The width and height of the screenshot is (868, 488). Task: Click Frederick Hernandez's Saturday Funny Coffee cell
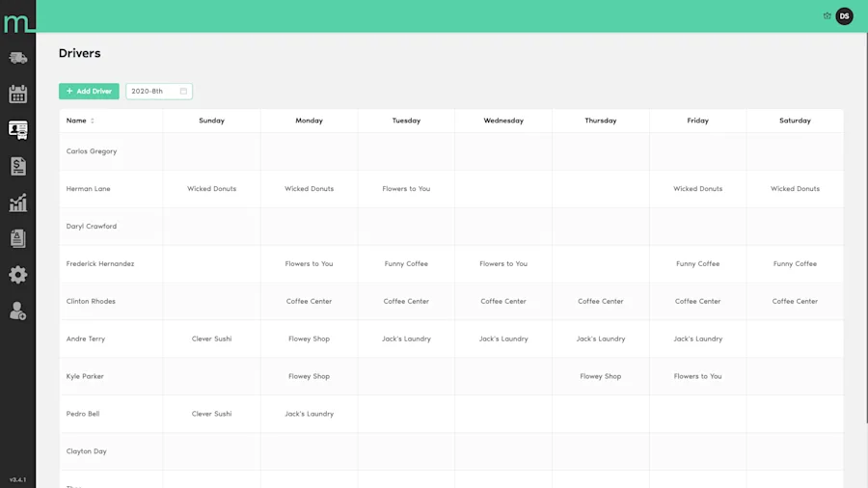click(x=795, y=264)
